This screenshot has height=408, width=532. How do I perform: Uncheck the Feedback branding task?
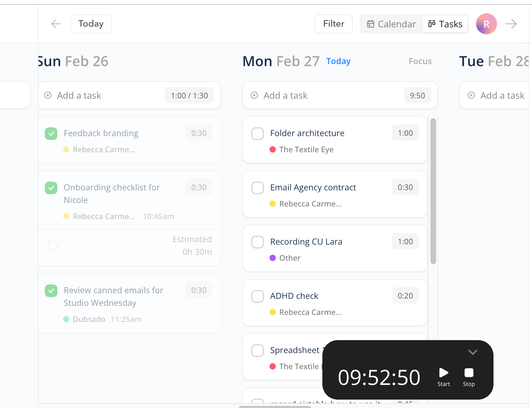tap(51, 134)
